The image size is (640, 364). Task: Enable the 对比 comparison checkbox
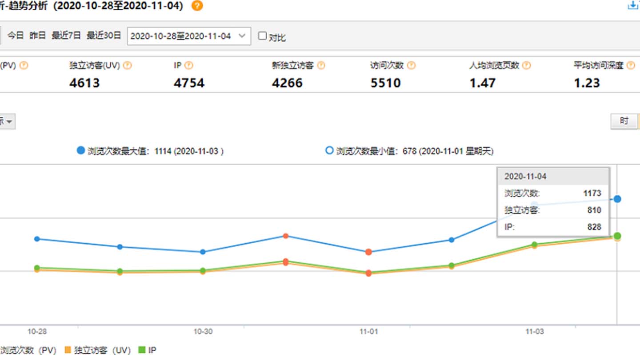pos(263,36)
